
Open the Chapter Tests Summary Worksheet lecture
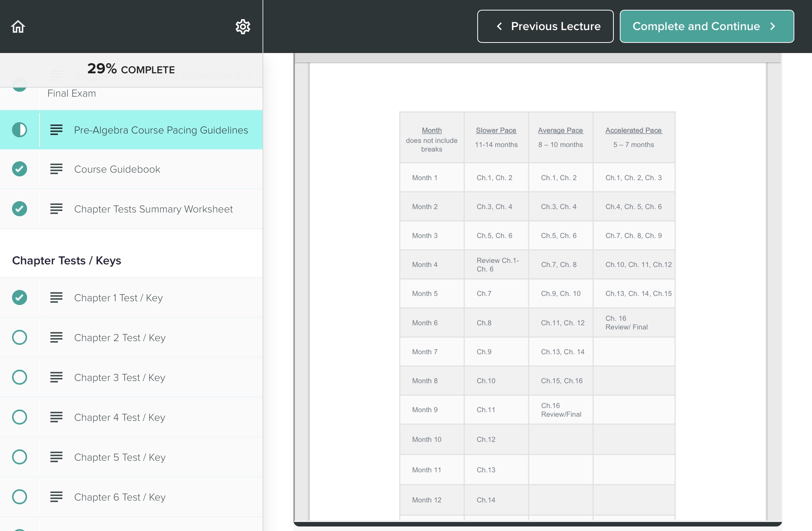pyautogui.click(x=153, y=209)
